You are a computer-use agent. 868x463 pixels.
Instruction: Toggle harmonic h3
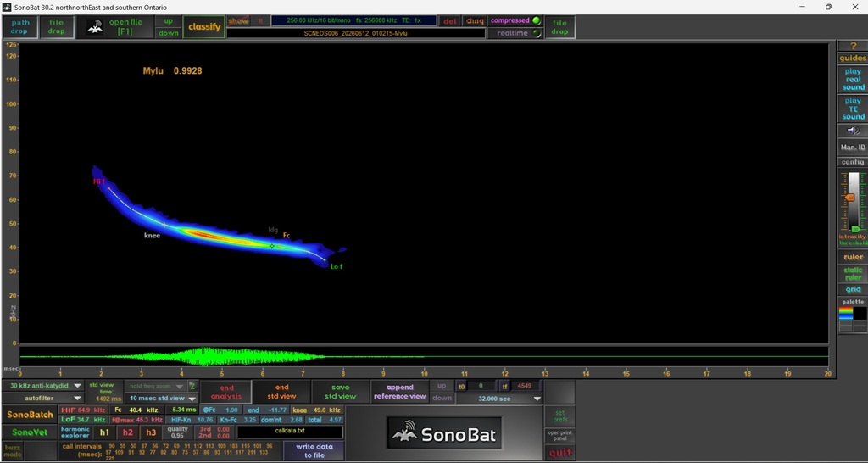point(151,432)
